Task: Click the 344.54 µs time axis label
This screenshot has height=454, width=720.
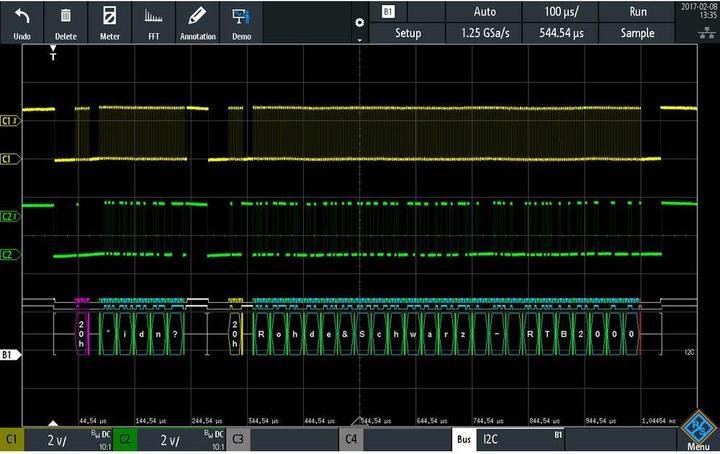Action: (263, 420)
